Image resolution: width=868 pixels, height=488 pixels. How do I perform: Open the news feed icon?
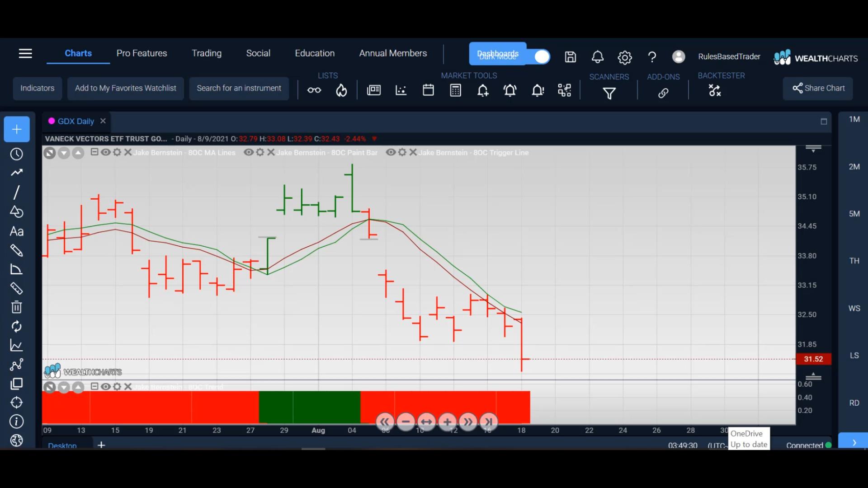click(x=374, y=90)
